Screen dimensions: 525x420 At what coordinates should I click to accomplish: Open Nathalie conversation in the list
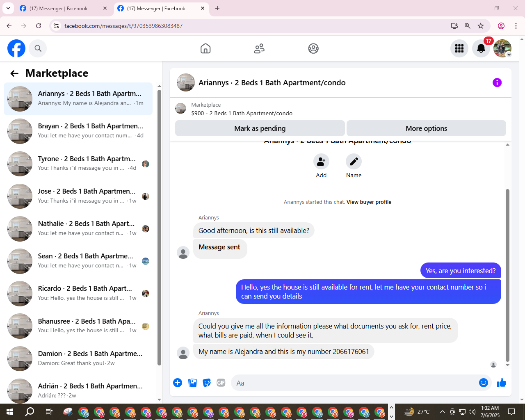[78, 228]
